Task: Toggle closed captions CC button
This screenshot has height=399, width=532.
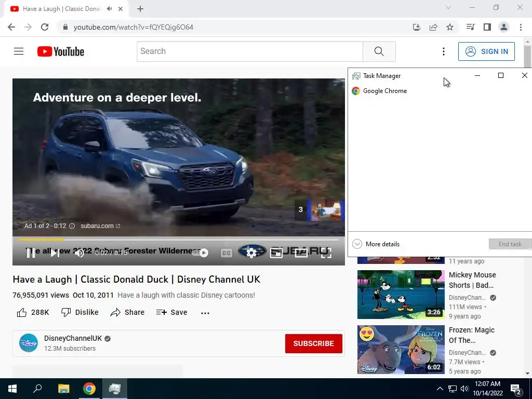Action: click(227, 253)
